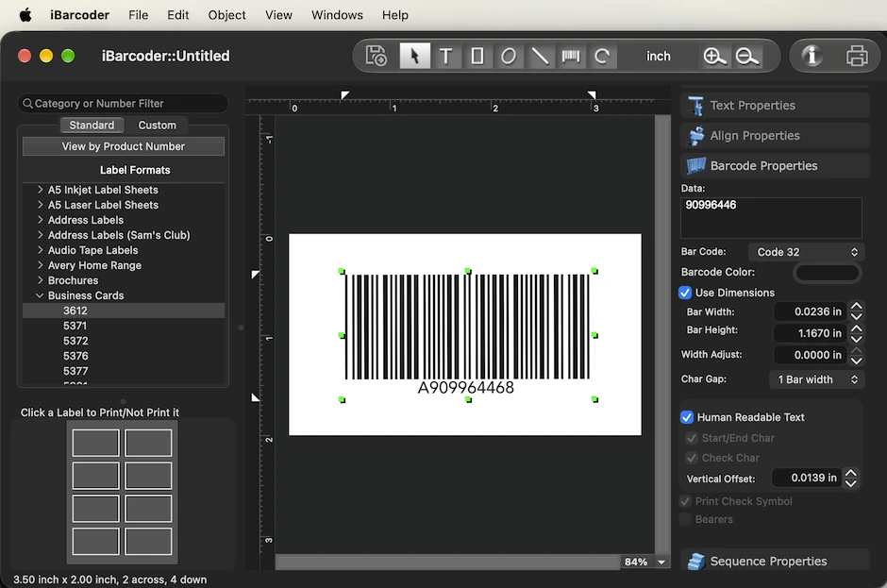Switch to the Custom tab

157,126
